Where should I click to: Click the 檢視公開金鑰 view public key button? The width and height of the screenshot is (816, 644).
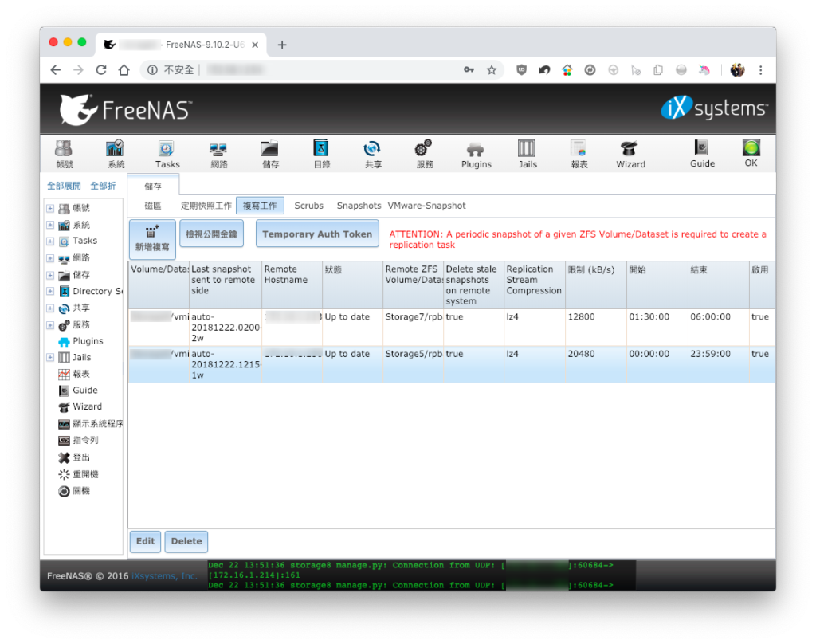pyautogui.click(x=211, y=234)
